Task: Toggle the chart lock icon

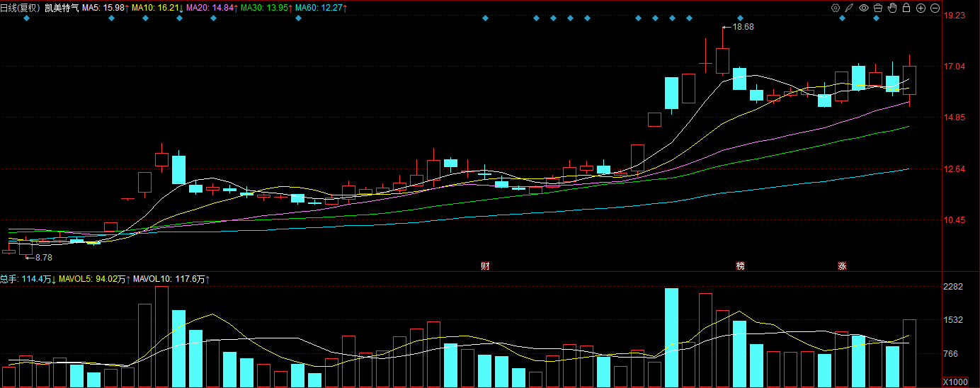Action: coord(906,8)
